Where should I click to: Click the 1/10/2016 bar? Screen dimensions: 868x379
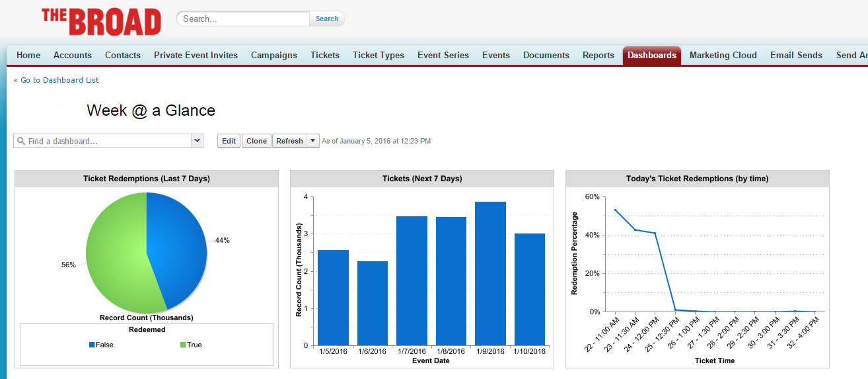[530, 289]
